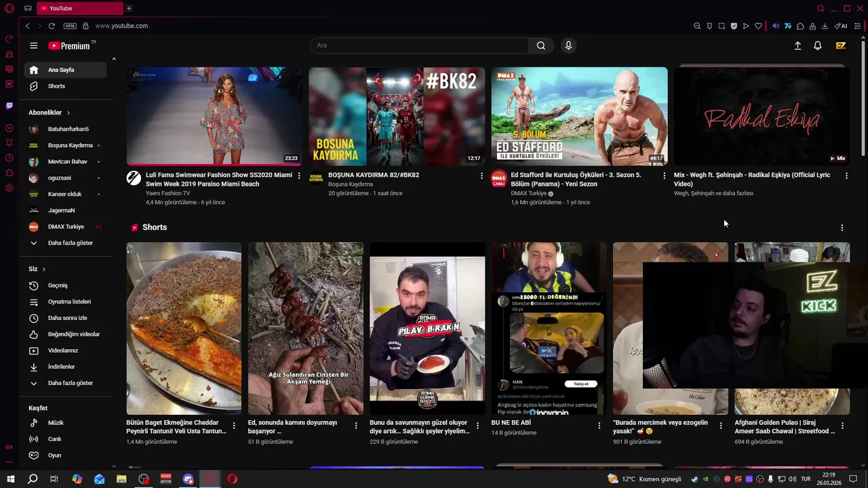Viewport: 868px width, 488px height.
Task: Open Yaers Fashion TV channel link
Action: pyautogui.click(x=167, y=193)
